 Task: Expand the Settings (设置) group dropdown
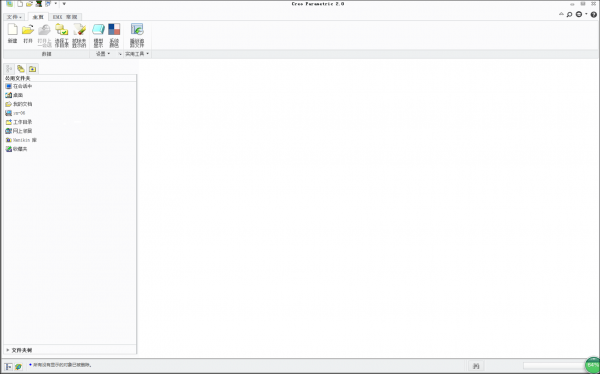(x=103, y=54)
